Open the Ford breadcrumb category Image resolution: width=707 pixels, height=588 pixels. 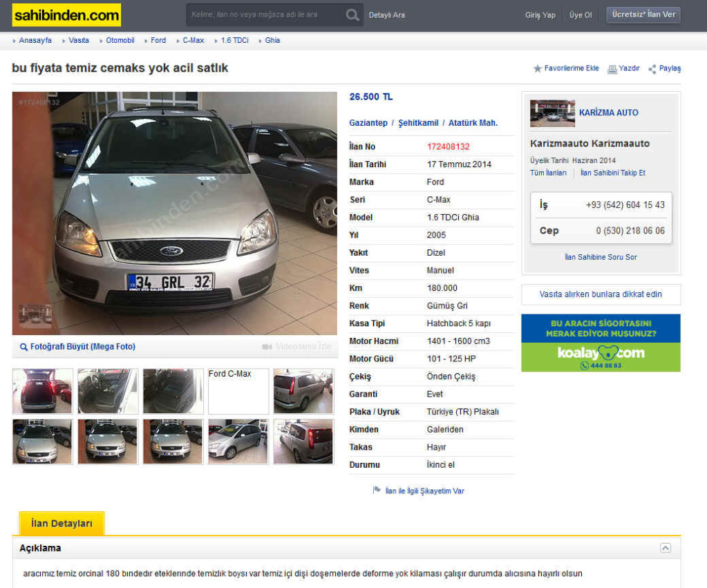[158, 40]
